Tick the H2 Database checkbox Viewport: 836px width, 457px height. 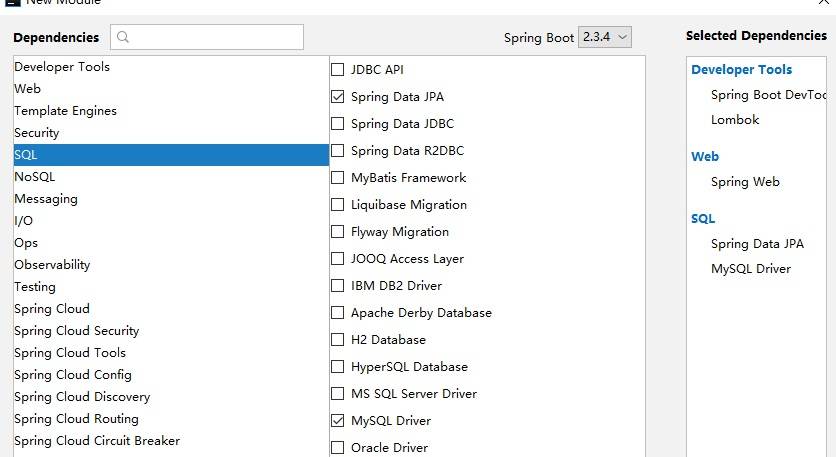point(337,340)
